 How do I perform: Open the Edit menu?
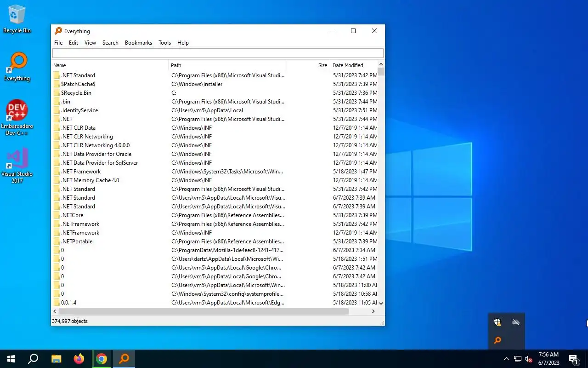coord(73,43)
